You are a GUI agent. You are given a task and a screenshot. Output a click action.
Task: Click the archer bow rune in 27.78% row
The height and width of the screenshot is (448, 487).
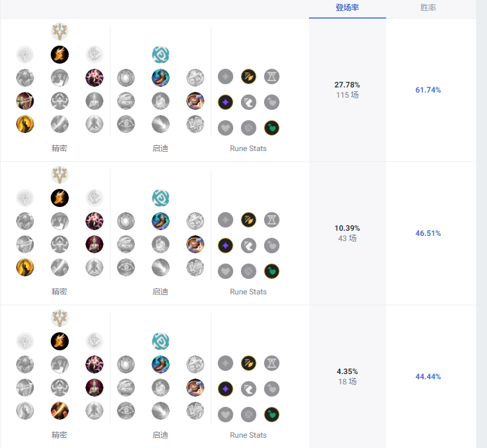(x=25, y=101)
